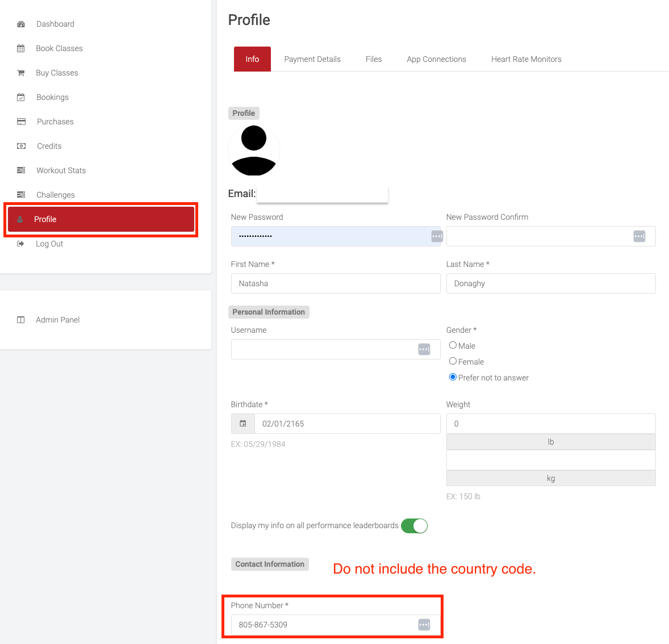669x644 pixels.
Task: Open Book Classes page
Action: pyautogui.click(x=59, y=48)
